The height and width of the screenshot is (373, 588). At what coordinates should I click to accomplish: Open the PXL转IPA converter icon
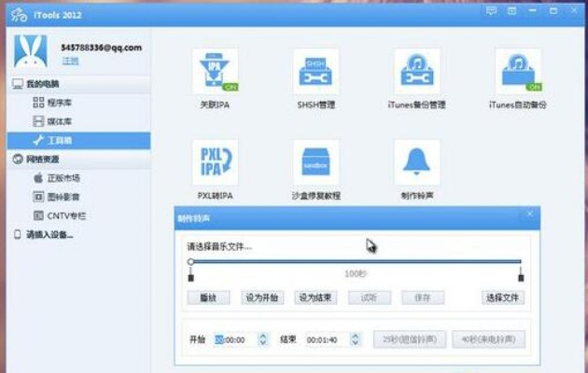click(215, 162)
